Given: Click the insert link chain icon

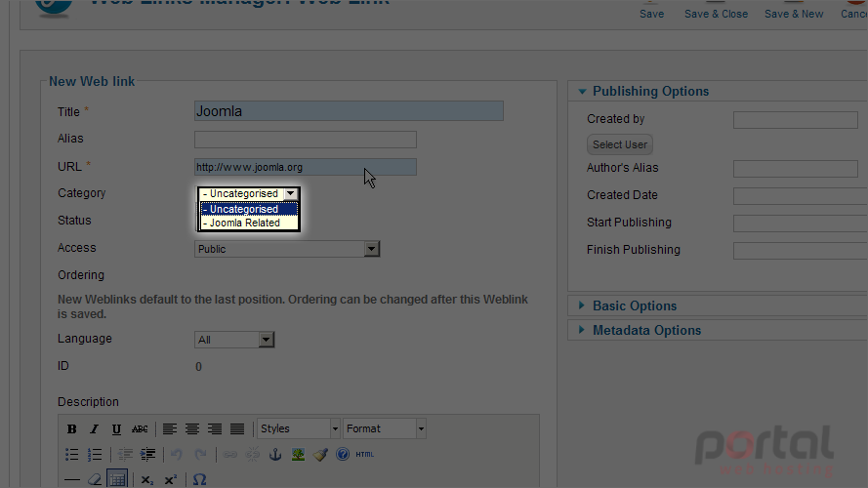Looking at the screenshot, I should pyautogui.click(x=229, y=454).
